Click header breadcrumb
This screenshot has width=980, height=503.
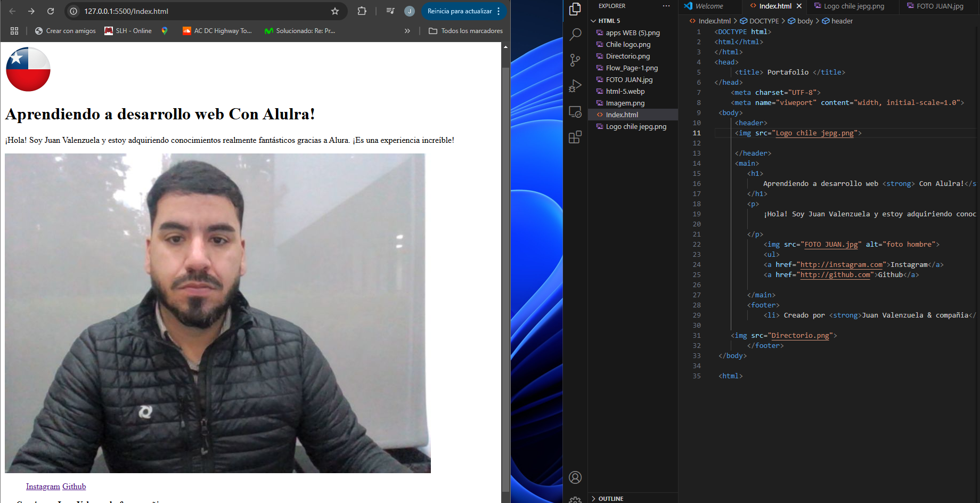coord(842,21)
